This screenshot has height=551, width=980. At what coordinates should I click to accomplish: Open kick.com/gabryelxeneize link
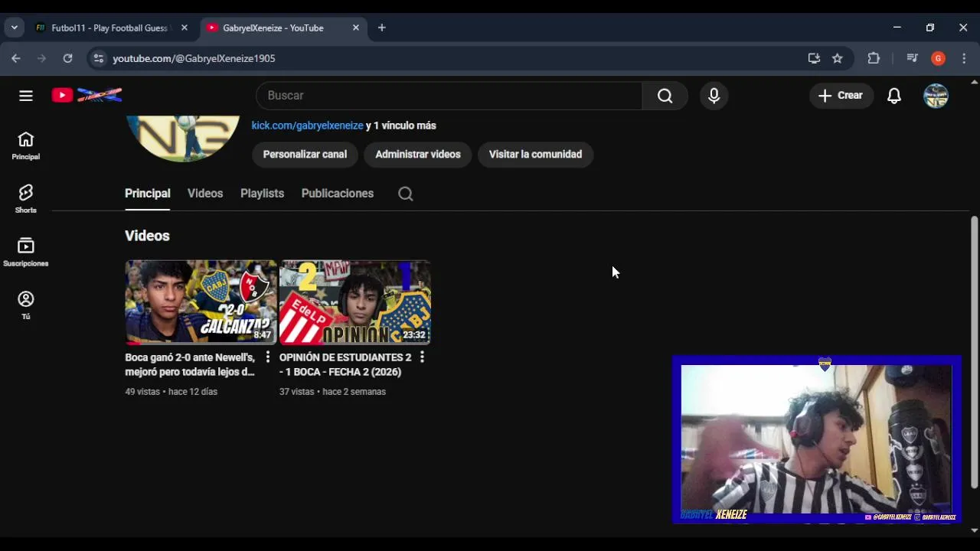point(307,126)
